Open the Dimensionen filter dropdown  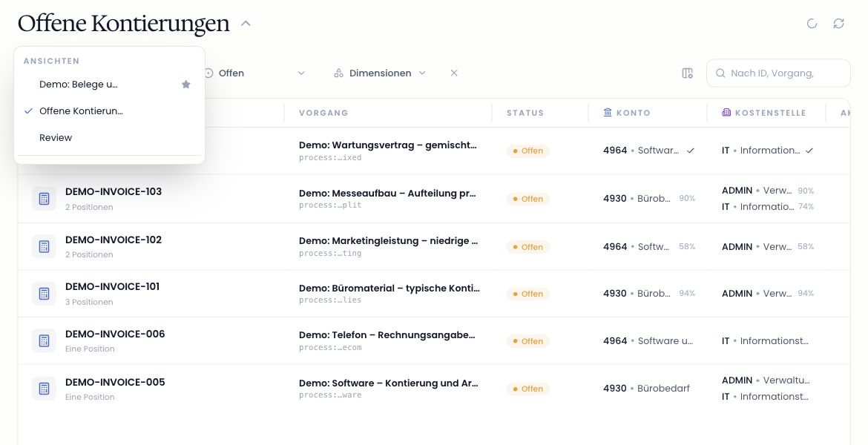click(x=381, y=73)
